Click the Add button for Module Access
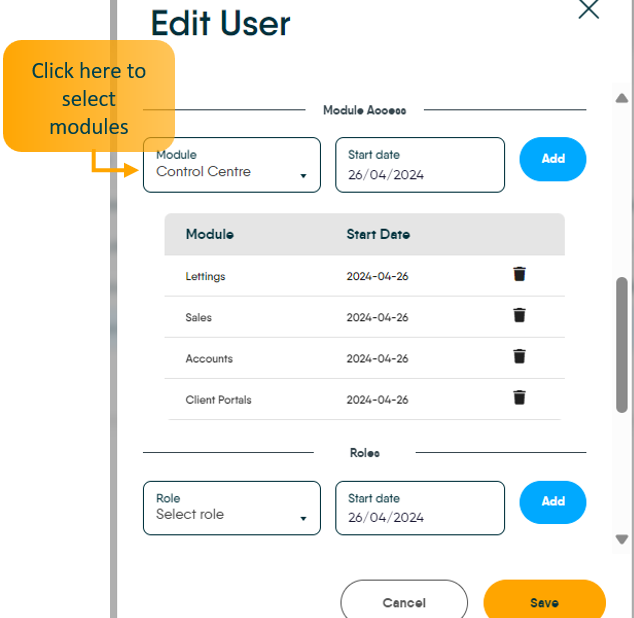The width and height of the screenshot is (634, 618). 553,159
